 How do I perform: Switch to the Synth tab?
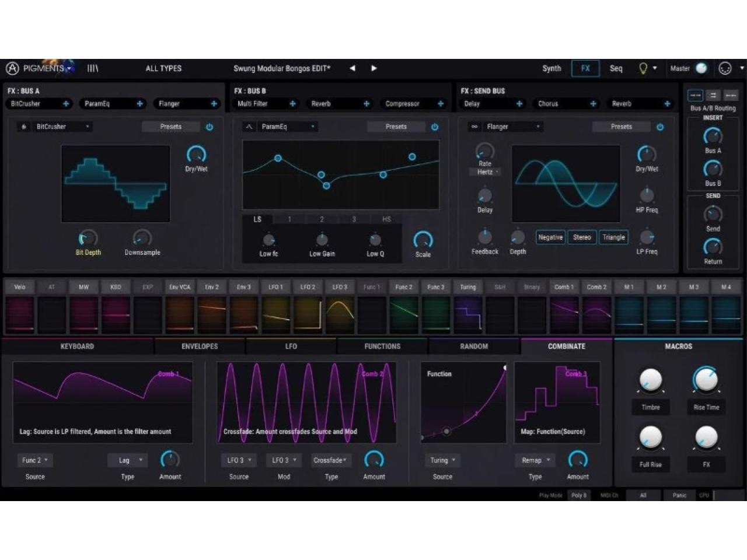551,68
